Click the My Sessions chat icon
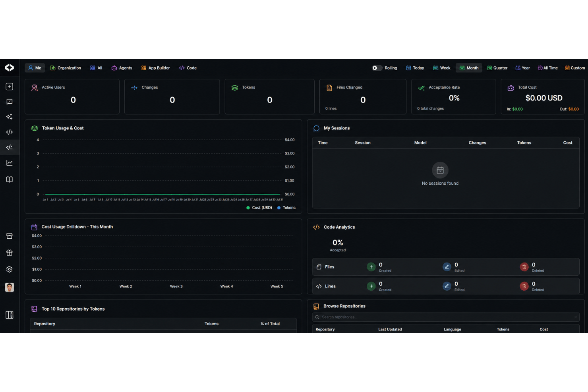Screen dimensions: 588x392 pyautogui.click(x=316, y=128)
